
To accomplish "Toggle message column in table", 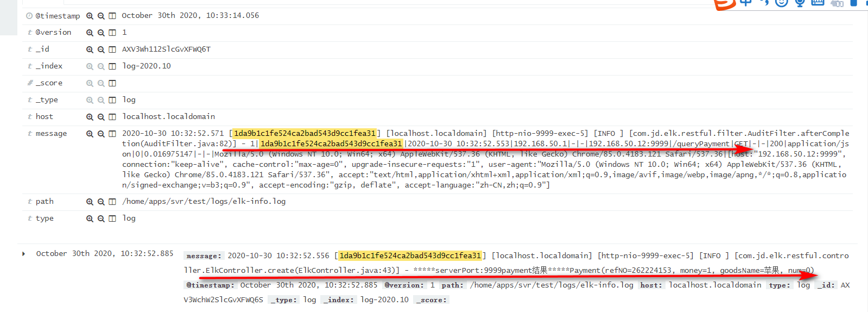I will click(112, 134).
